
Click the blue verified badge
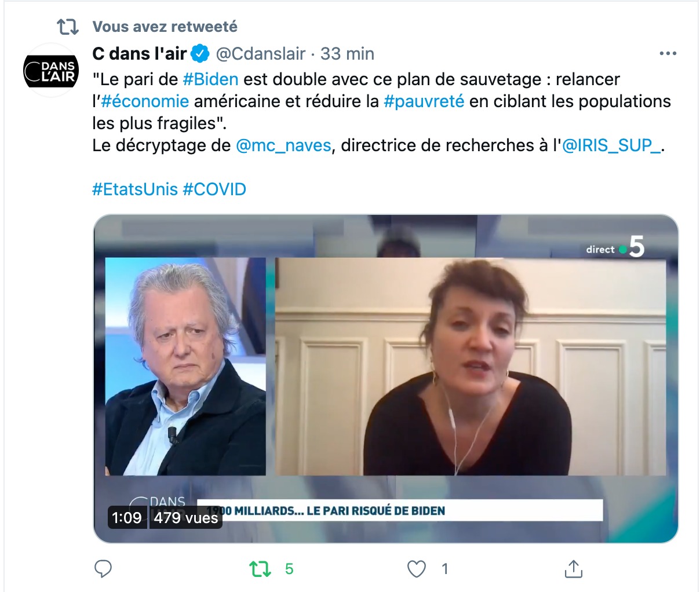pyautogui.click(x=201, y=54)
